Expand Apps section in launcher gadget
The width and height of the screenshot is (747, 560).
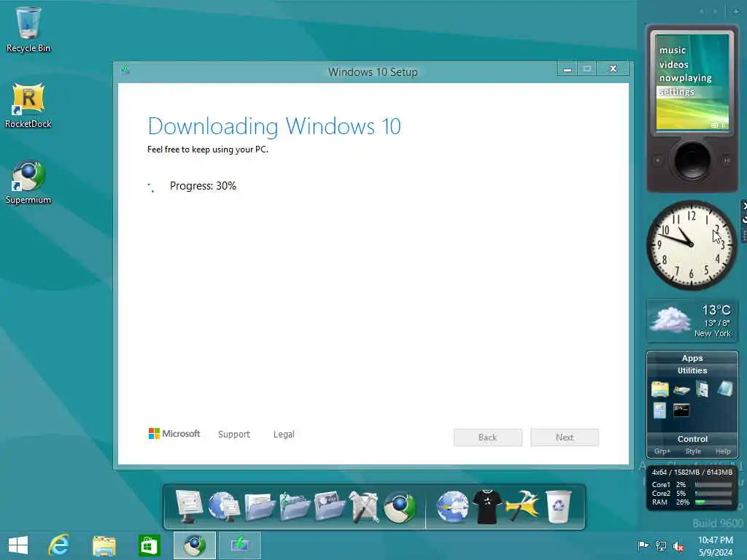tap(692, 358)
